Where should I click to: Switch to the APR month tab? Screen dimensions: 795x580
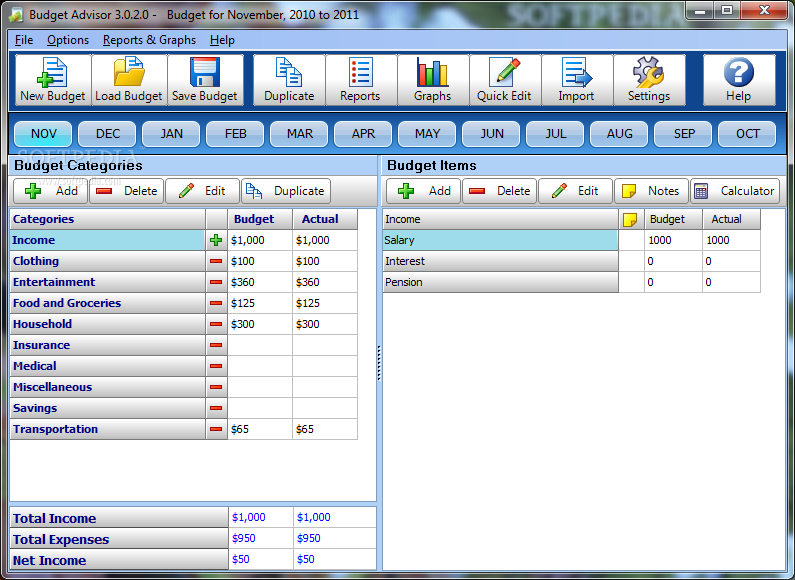[364, 134]
